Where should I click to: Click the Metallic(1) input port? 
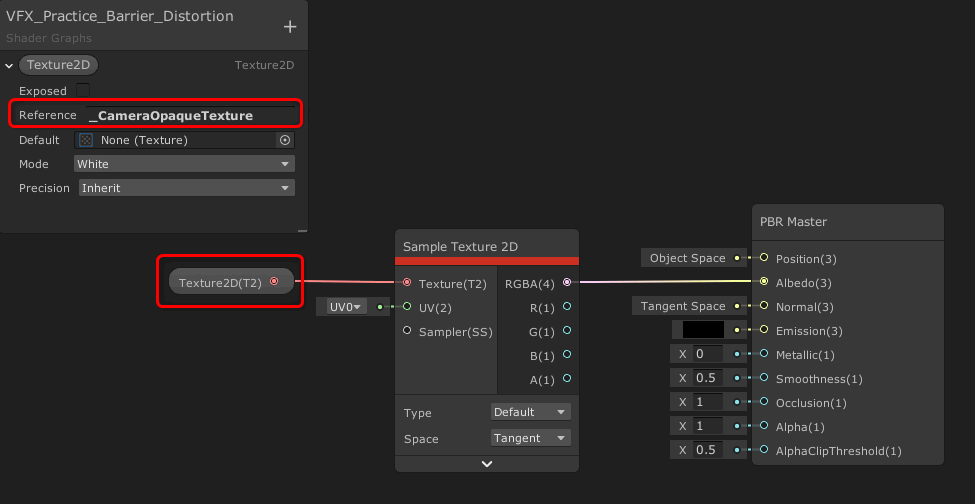pos(764,354)
